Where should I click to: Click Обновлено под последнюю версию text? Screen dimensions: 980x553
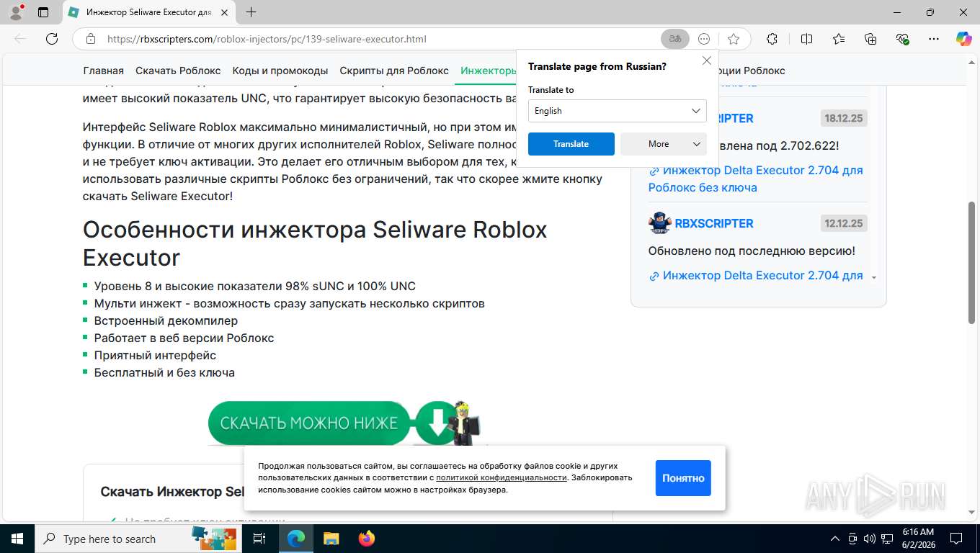tap(752, 251)
